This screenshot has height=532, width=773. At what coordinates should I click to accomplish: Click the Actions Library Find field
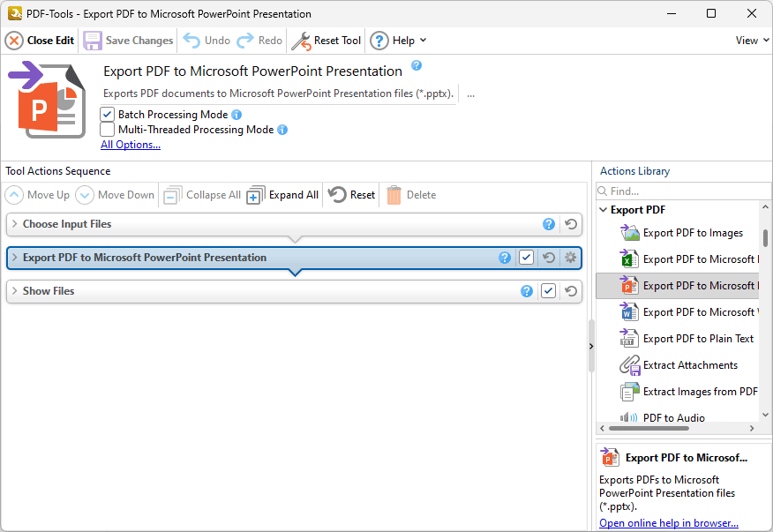pos(683,191)
